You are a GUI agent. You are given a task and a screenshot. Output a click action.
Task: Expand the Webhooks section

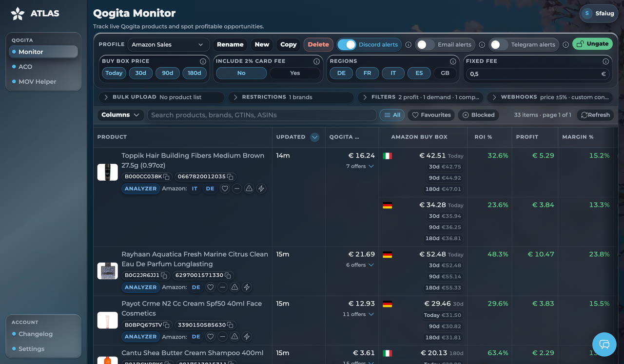550,97
